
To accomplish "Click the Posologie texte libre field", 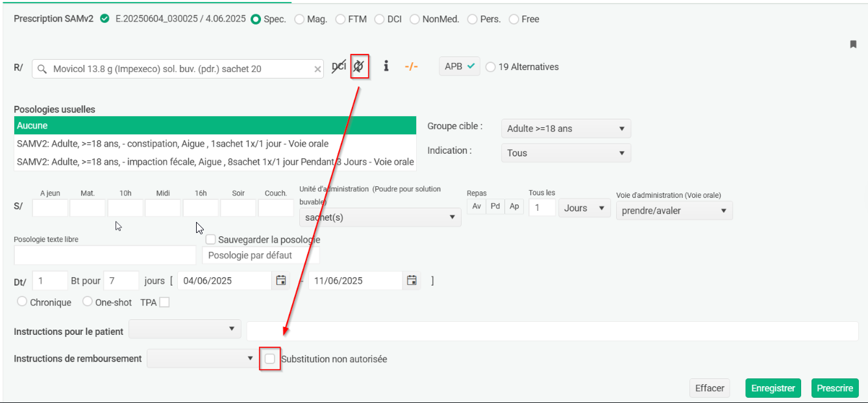I will 105,255.
